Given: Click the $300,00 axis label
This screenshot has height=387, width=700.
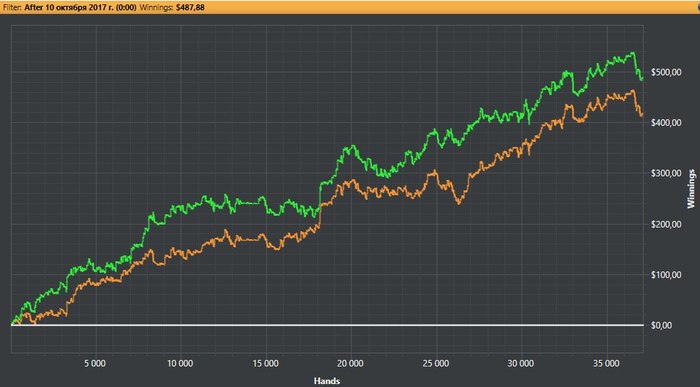Looking at the screenshot, I should pyautogui.click(x=666, y=173).
